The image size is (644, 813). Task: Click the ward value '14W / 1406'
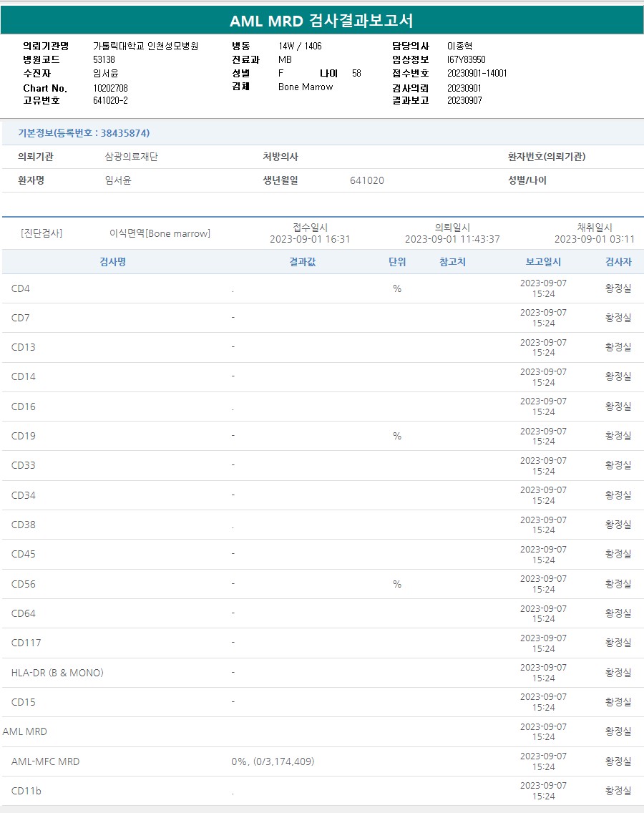point(301,46)
